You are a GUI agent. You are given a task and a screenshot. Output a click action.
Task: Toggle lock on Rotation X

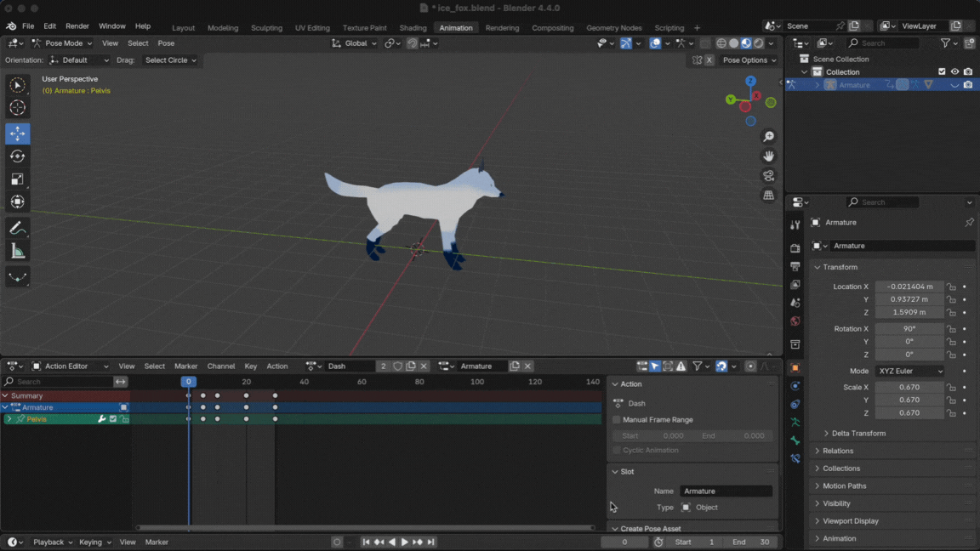click(x=951, y=328)
